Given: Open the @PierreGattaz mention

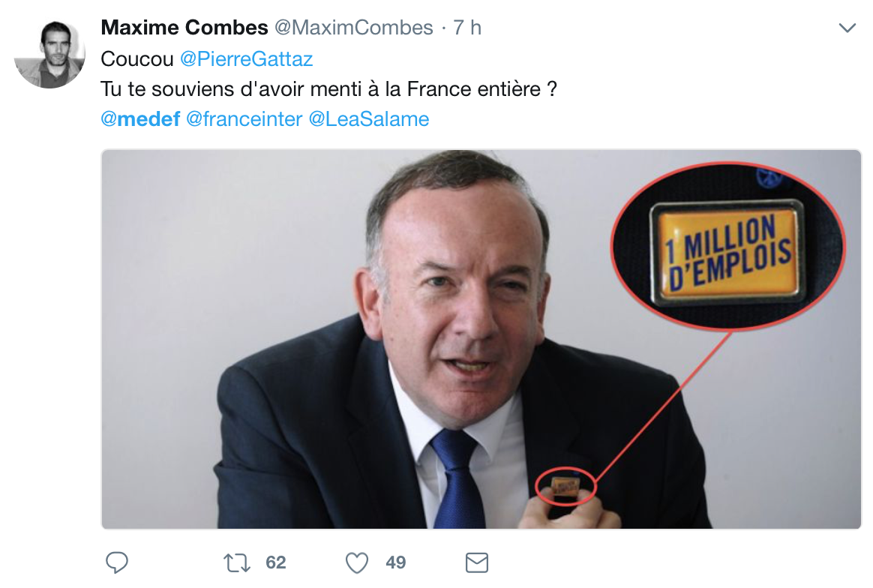Looking at the screenshot, I should pyautogui.click(x=246, y=59).
